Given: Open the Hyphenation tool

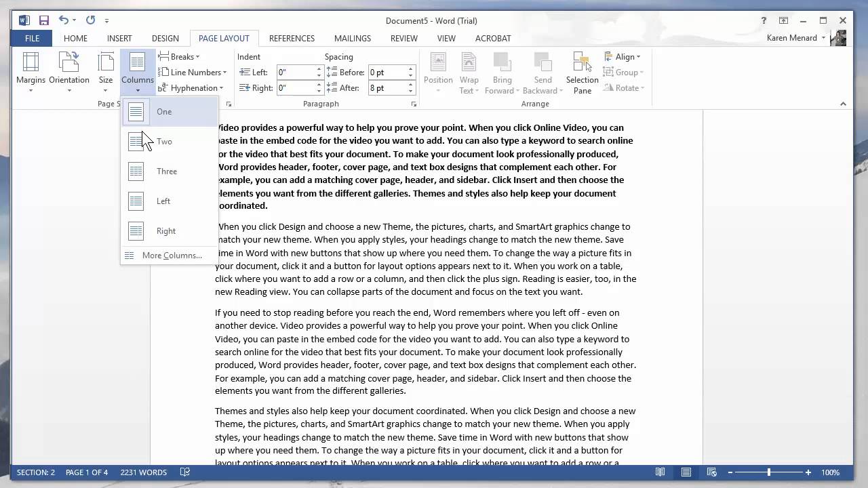Looking at the screenshot, I should coord(191,87).
